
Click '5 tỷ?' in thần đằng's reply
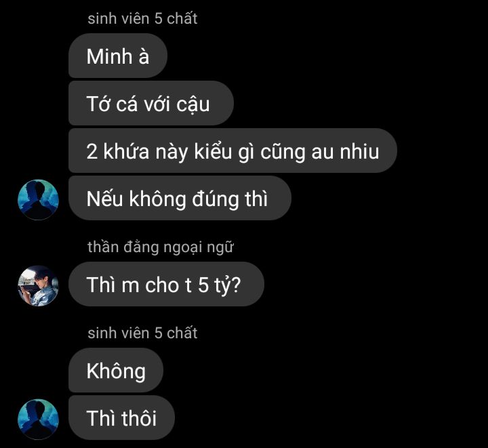[x=220, y=285]
